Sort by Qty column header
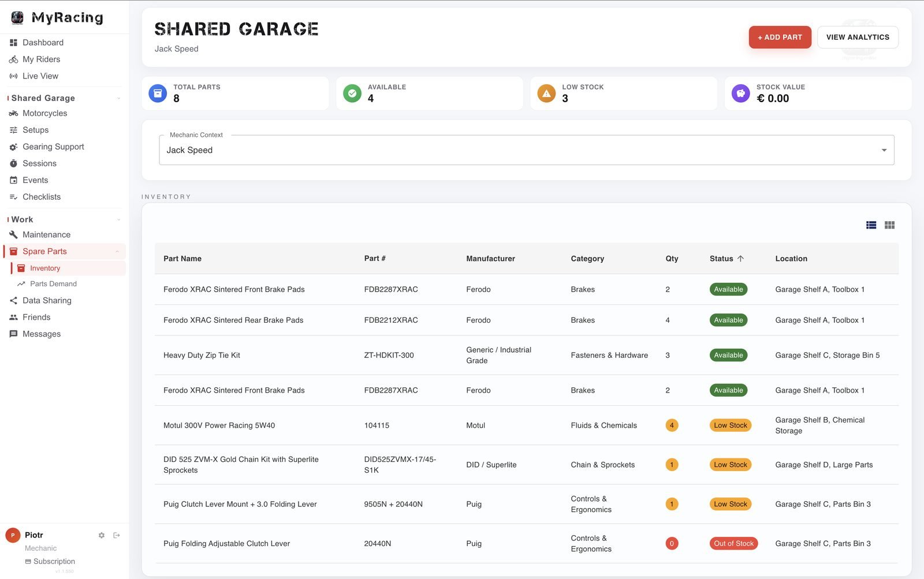 coord(672,259)
